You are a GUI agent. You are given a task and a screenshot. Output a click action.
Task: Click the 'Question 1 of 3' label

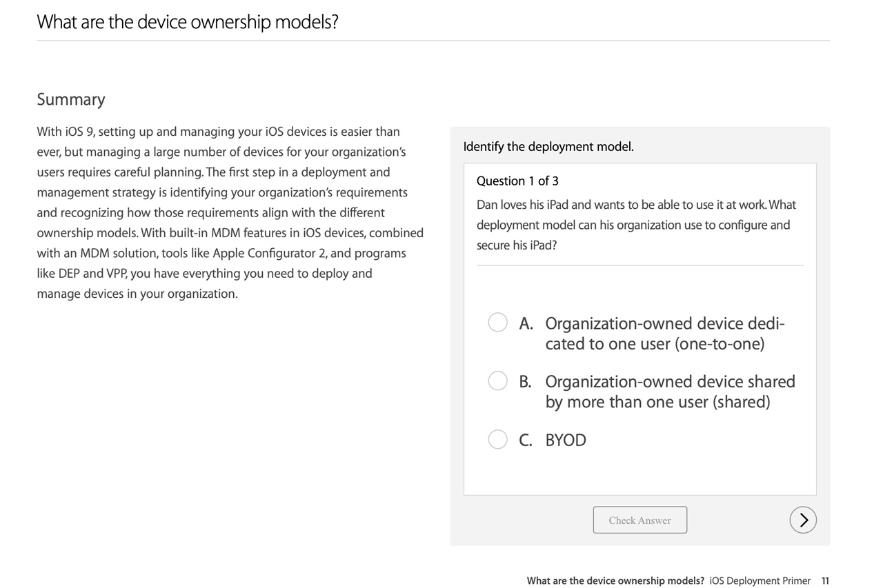[x=517, y=181]
